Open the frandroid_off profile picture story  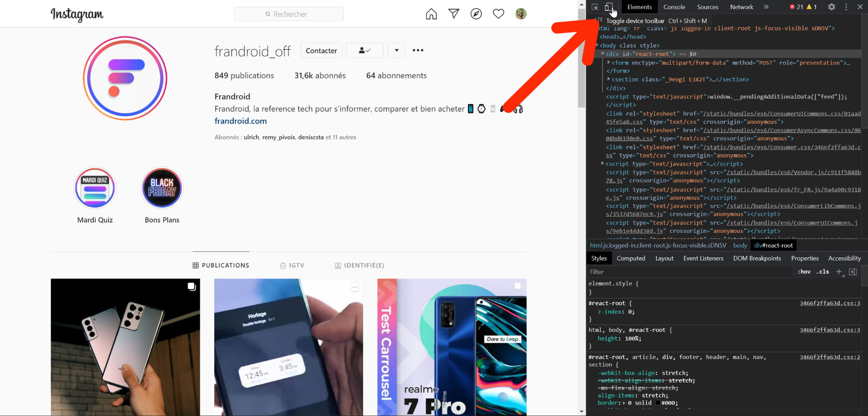point(125,78)
